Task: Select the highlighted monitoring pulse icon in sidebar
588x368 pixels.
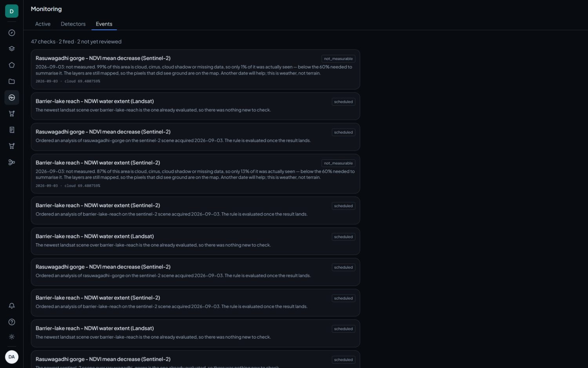Action: pyautogui.click(x=12, y=98)
